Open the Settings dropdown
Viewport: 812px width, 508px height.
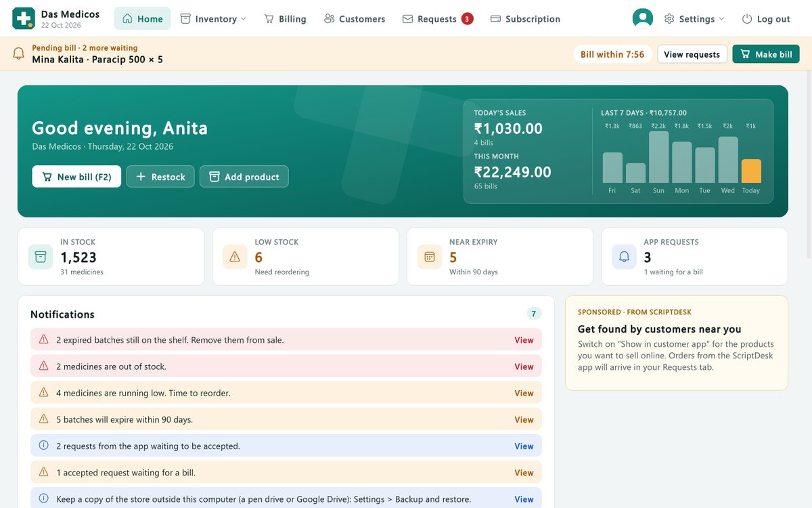pyautogui.click(x=694, y=19)
